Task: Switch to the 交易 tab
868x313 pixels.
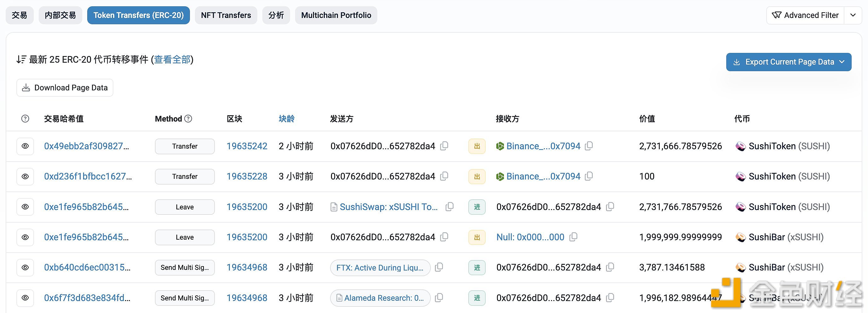Action: pyautogui.click(x=20, y=15)
